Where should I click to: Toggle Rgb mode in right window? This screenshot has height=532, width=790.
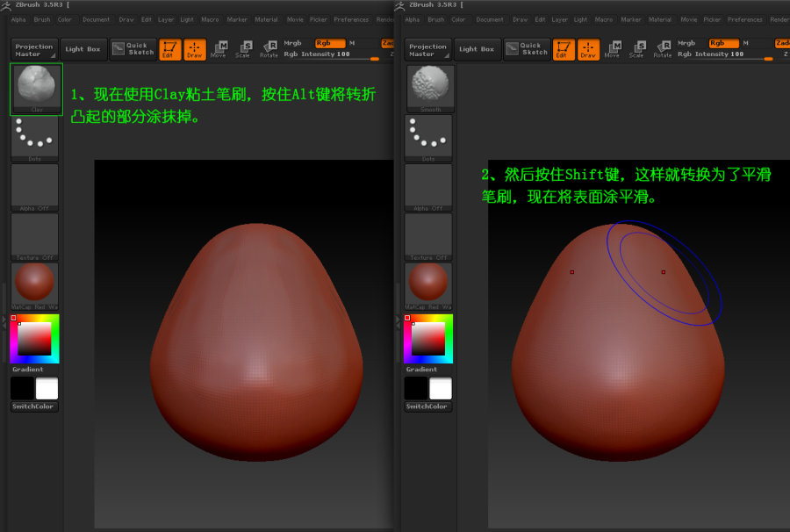(x=723, y=43)
